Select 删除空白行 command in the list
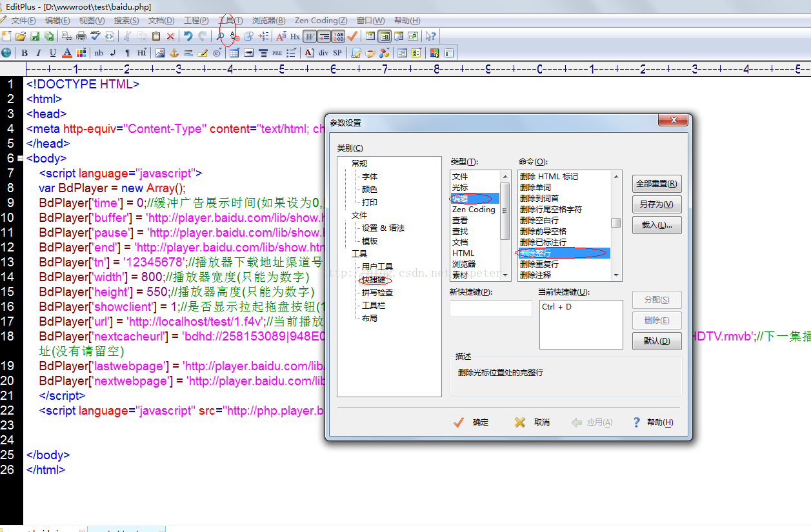811x532 pixels. [x=565, y=221]
